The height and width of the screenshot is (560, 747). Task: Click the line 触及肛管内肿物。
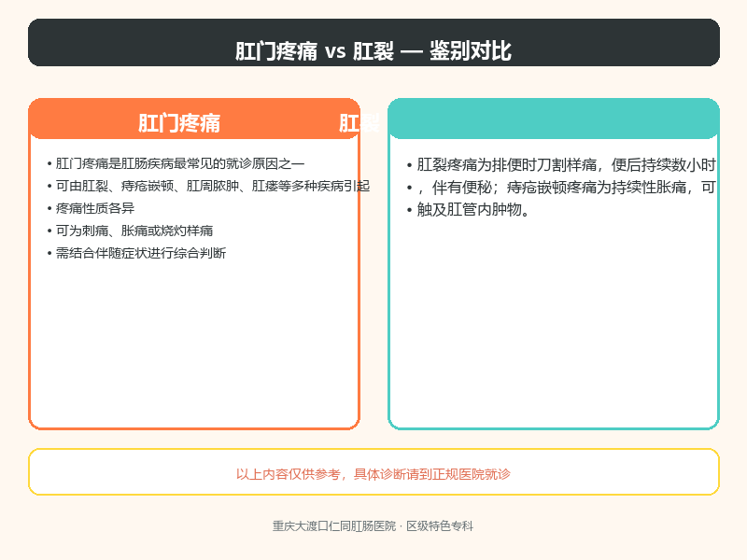point(469,209)
